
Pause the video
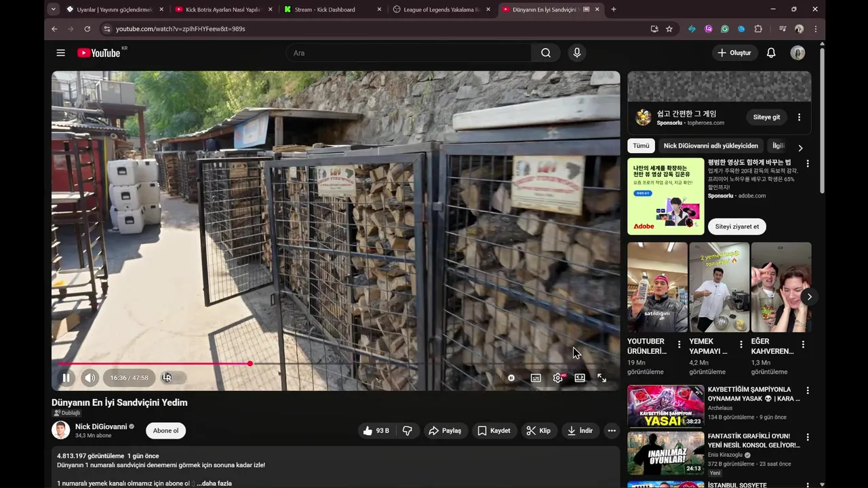(x=66, y=378)
